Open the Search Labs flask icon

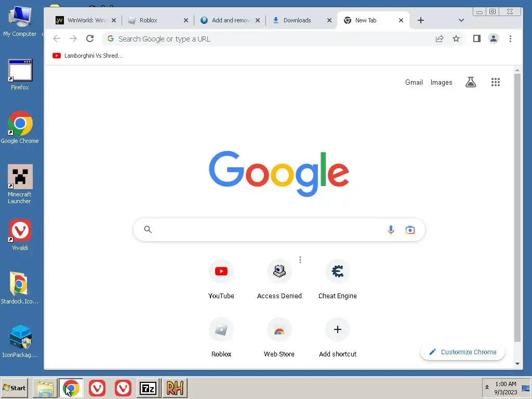(x=471, y=82)
